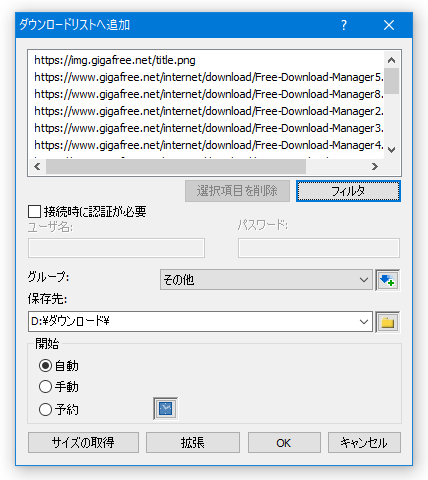428x480 pixels.
Task: Click the help question mark in title bar
Action: (x=344, y=25)
